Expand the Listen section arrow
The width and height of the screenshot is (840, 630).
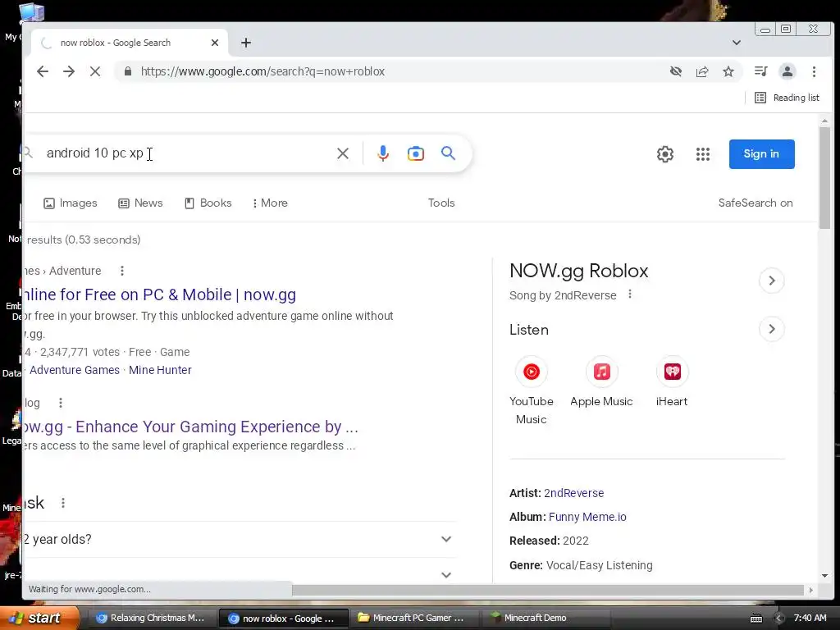(771, 329)
